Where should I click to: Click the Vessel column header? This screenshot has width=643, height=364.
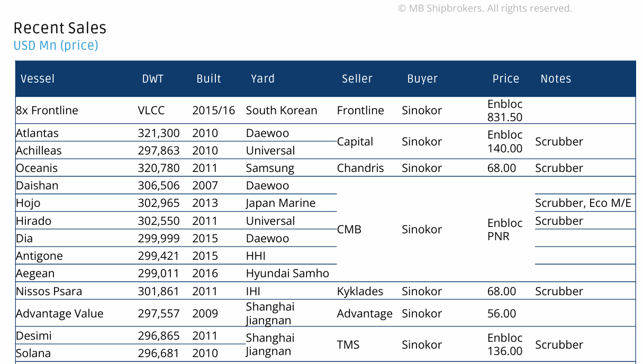[38, 79]
